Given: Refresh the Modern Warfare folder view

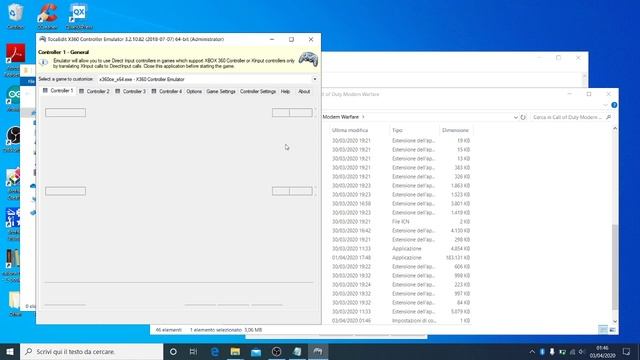Looking at the screenshot, I should (x=523, y=117).
